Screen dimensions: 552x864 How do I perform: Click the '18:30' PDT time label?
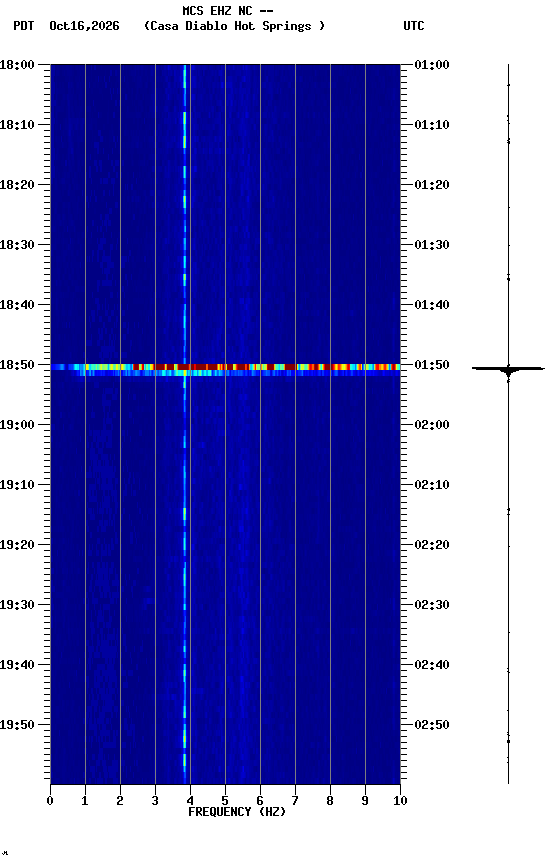click(17, 245)
